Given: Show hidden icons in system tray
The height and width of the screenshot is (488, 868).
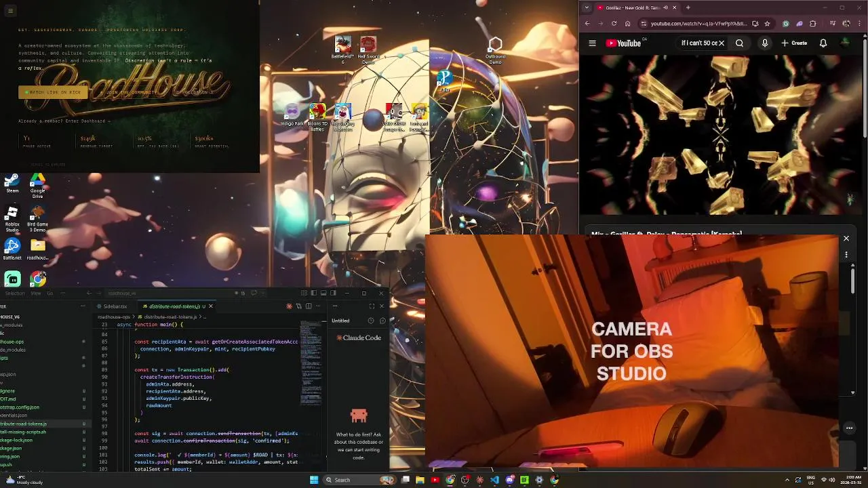Looking at the screenshot, I should point(787,480).
